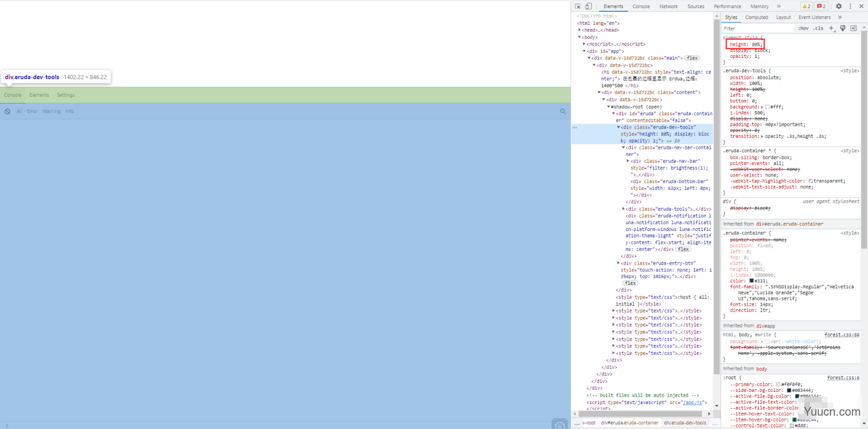
Task: Collapse the div id="app" node
Action: pos(584,51)
